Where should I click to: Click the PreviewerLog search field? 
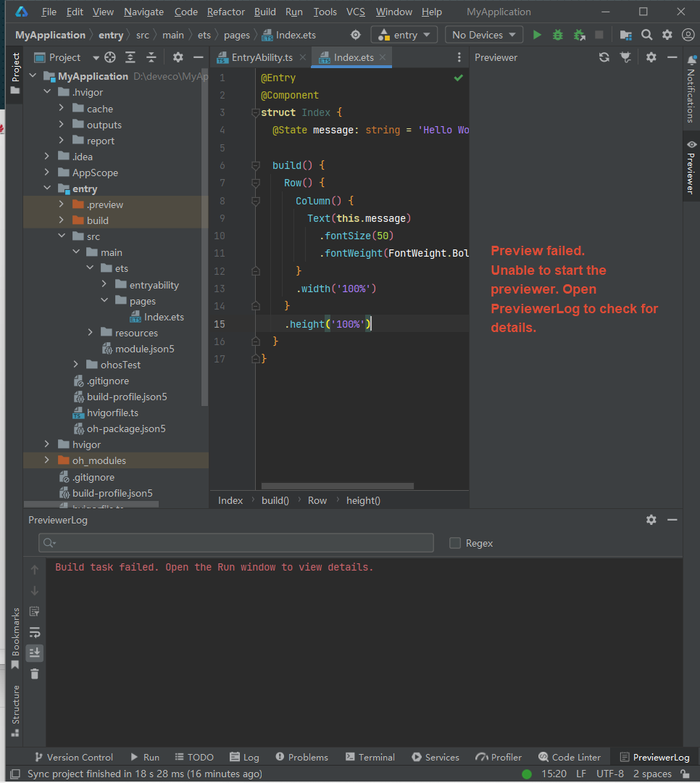236,543
